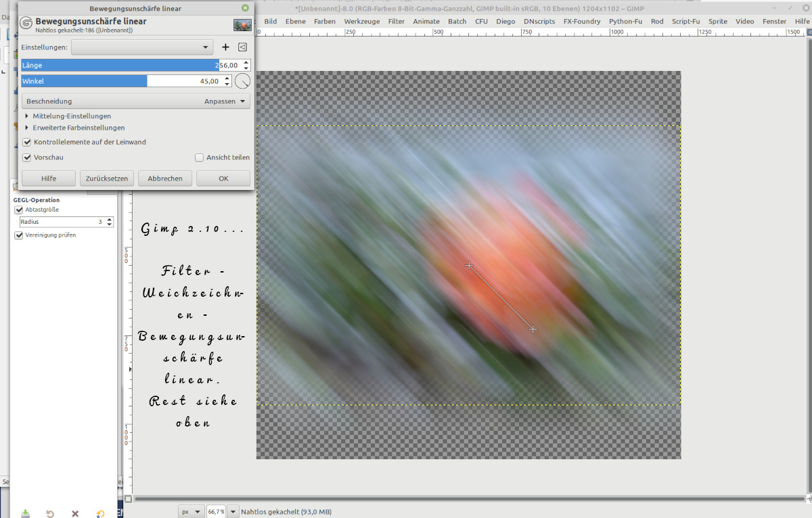The height and width of the screenshot is (518, 812).
Task: Open the Bild menu
Action: tap(271, 21)
